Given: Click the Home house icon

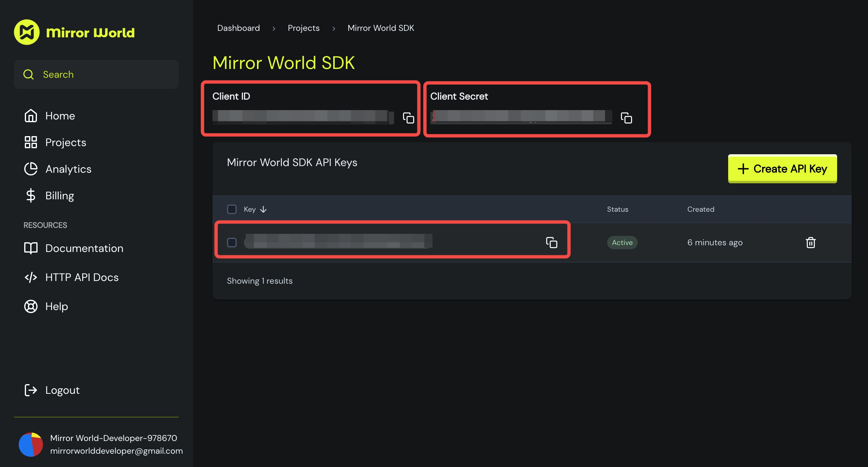Looking at the screenshot, I should [31, 116].
